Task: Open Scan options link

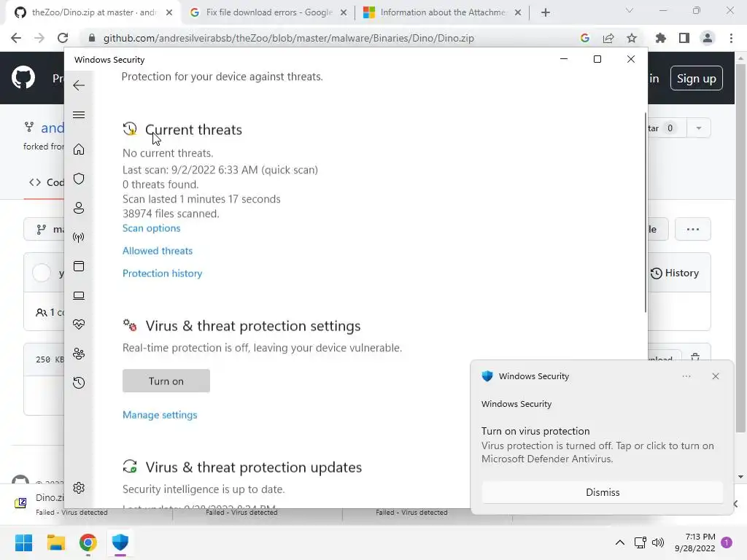Action: (152, 228)
